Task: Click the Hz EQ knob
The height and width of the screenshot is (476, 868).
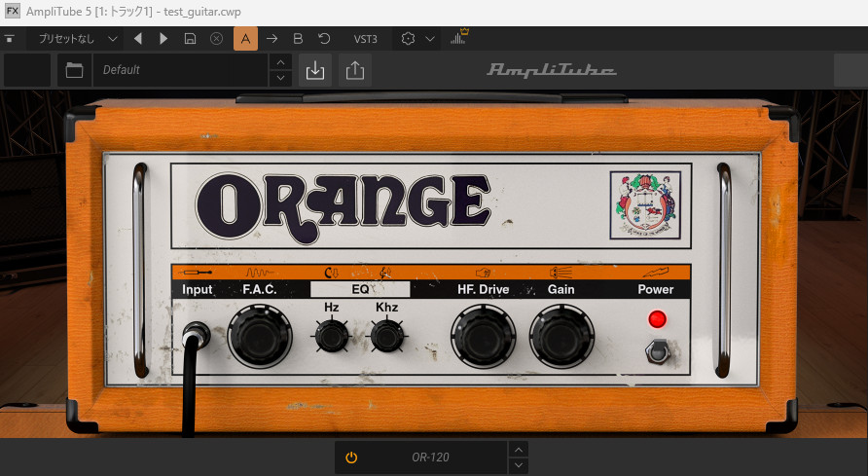Action: pyautogui.click(x=332, y=336)
